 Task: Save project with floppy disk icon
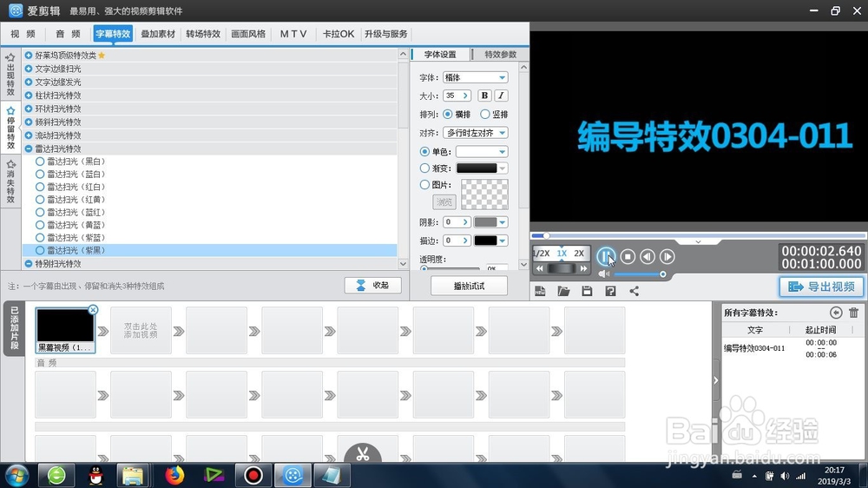[x=587, y=291]
